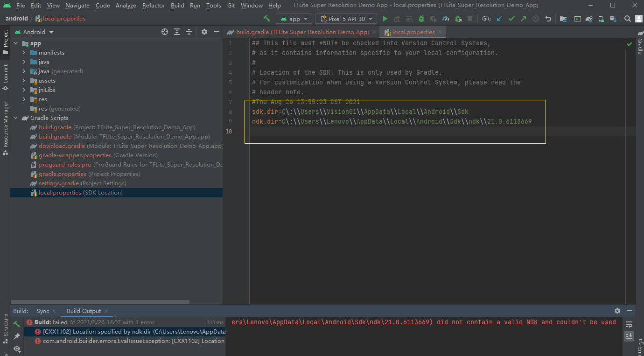Image resolution: width=644 pixels, height=356 pixels.
Task: Open the SDK Manager icon
Action: click(613, 19)
